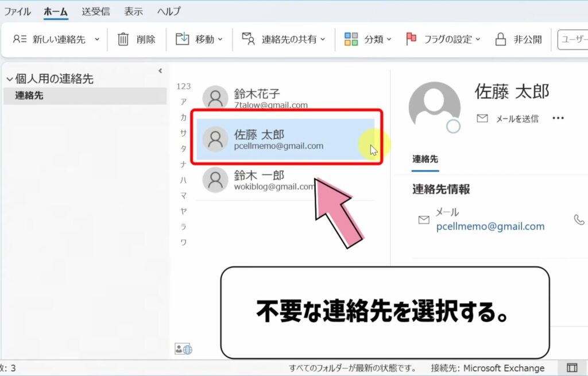
Task: Click the 連絡先の共有 share icon
Action: click(248, 38)
